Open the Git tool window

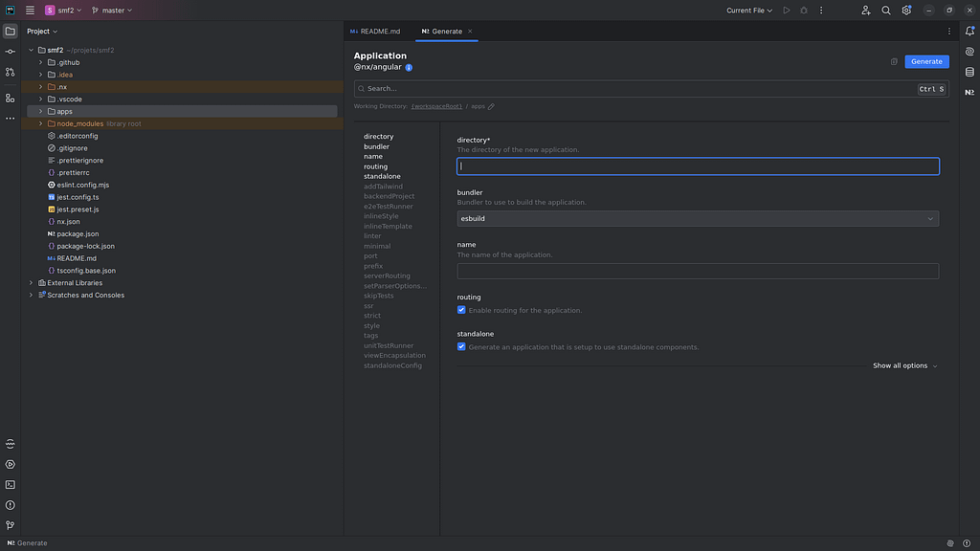pos(10,525)
